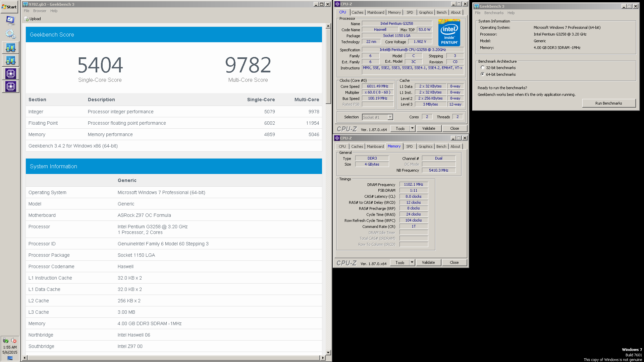Click the title bar icon of the CPU-Z memory window
644x362 pixels.
coord(337,138)
